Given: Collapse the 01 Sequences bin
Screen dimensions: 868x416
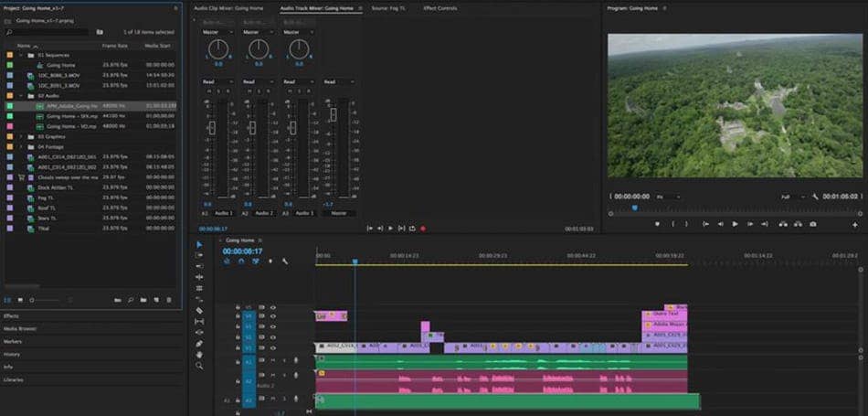Looking at the screenshot, I should 21,55.
